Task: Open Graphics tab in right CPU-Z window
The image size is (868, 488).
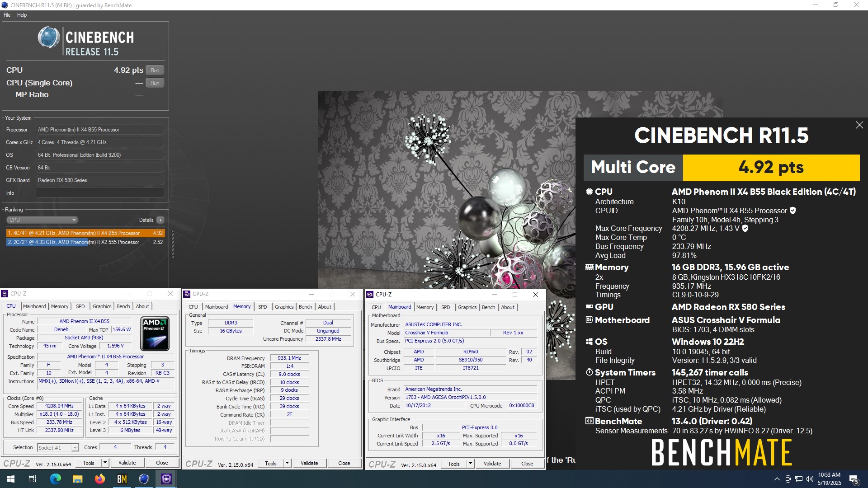Action: [467, 307]
